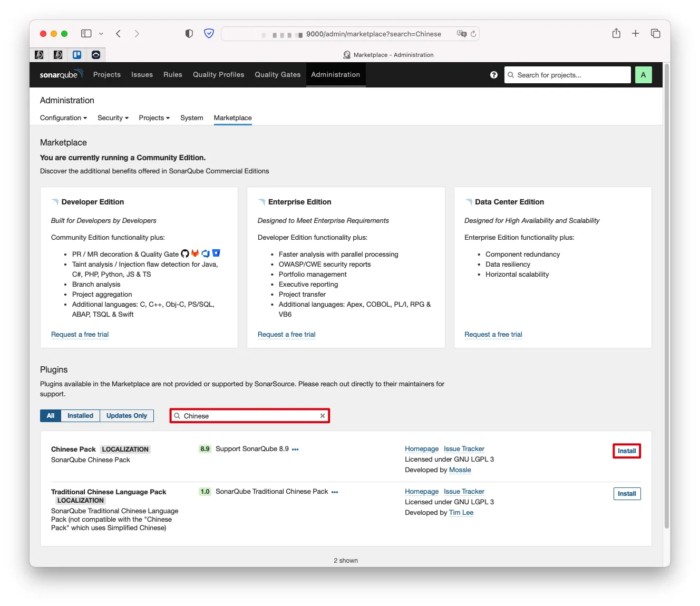This screenshot has height=606, width=700.
Task: Open Quality Profiles page
Action: tap(218, 75)
